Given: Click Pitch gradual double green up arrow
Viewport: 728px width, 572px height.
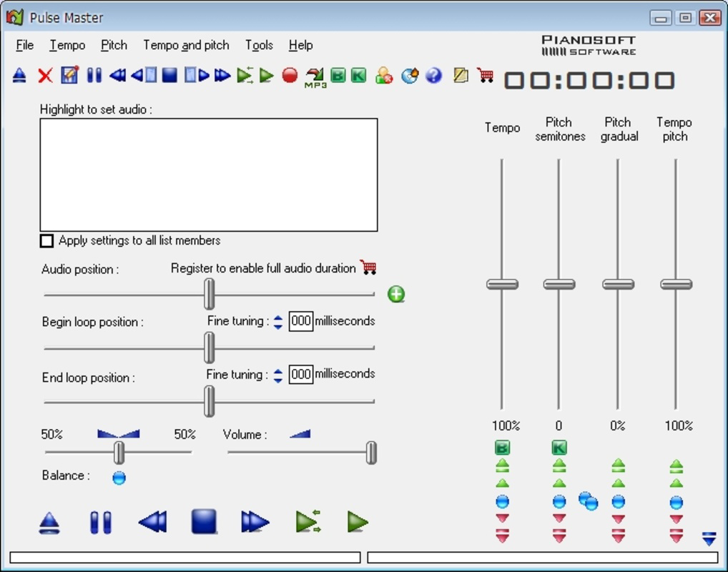Looking at the screenshot, I should [619, 465].
